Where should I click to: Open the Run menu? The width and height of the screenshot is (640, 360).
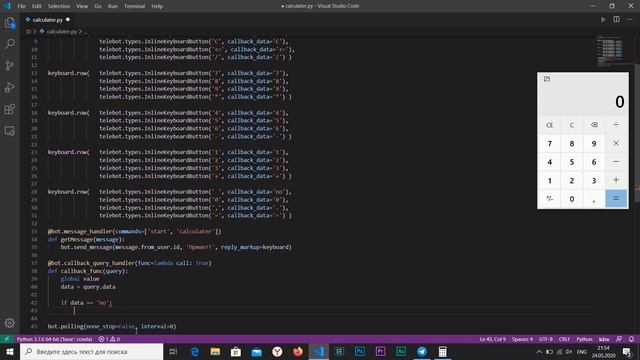[113, 6]
